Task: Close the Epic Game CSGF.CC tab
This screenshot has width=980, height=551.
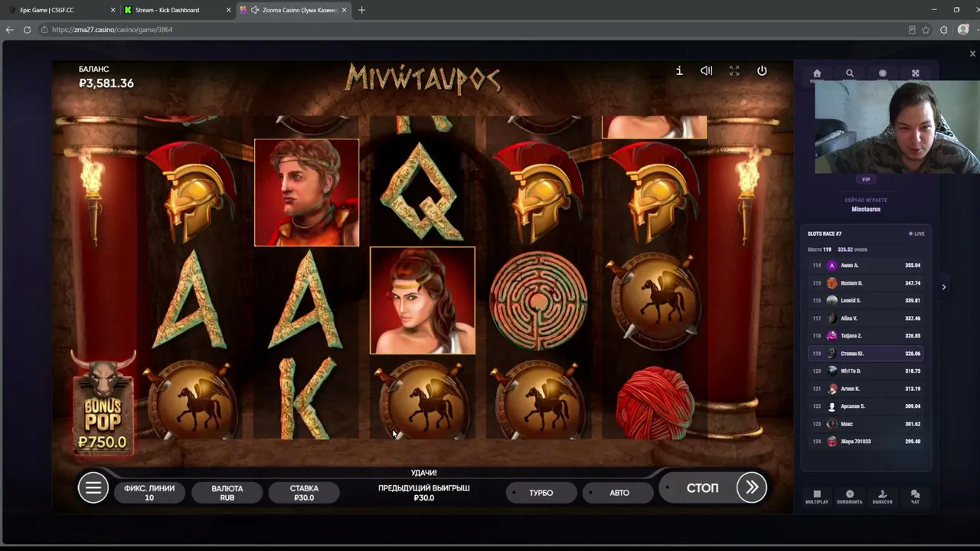Action: (113, 10)
